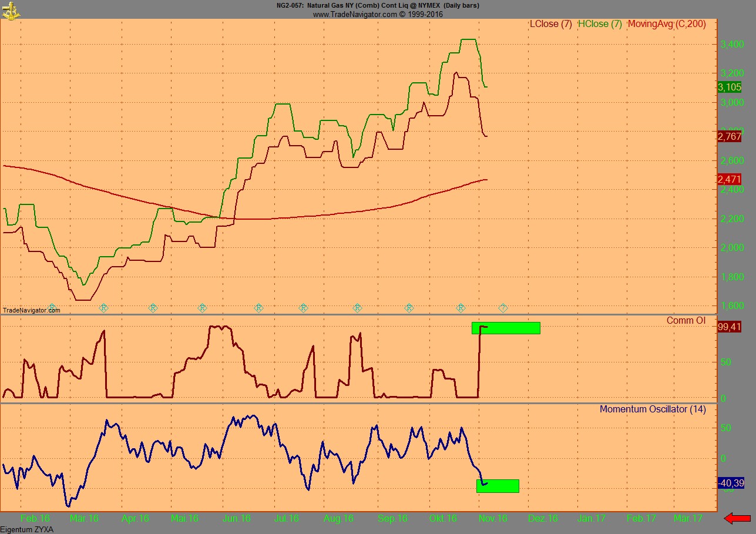Click the hollow diamond marker near Nov.16
This screenshot has width=756, height=534.
coord(502,306)
